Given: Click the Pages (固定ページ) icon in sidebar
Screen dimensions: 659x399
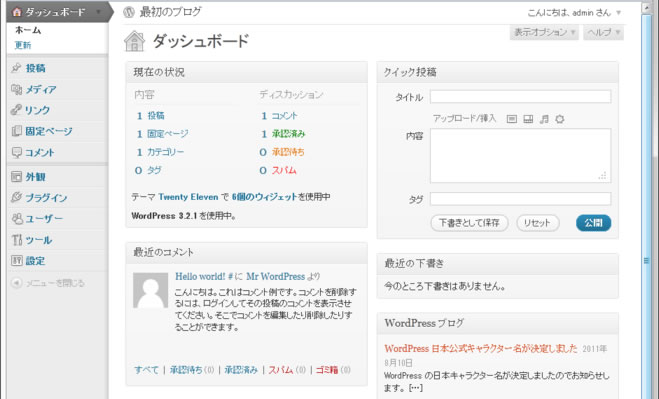Looking at the screenshot, I should pos(16,131).
